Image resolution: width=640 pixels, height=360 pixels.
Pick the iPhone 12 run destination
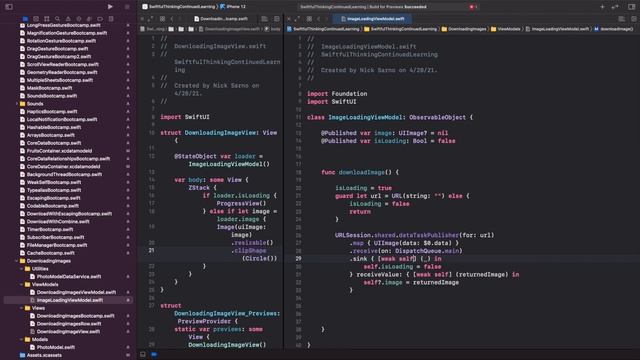click(x=233, y=7)
